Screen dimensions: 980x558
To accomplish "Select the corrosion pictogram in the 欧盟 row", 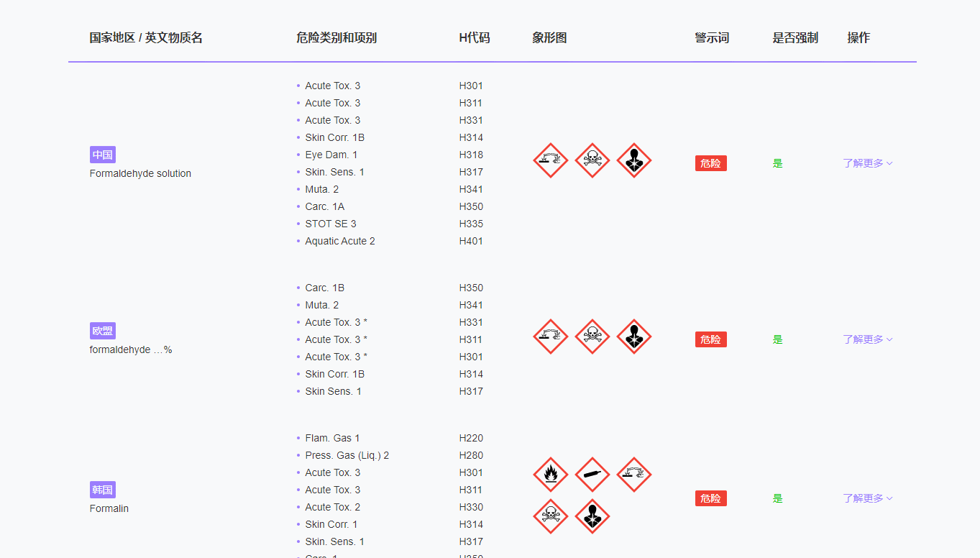I will [551, 337].
